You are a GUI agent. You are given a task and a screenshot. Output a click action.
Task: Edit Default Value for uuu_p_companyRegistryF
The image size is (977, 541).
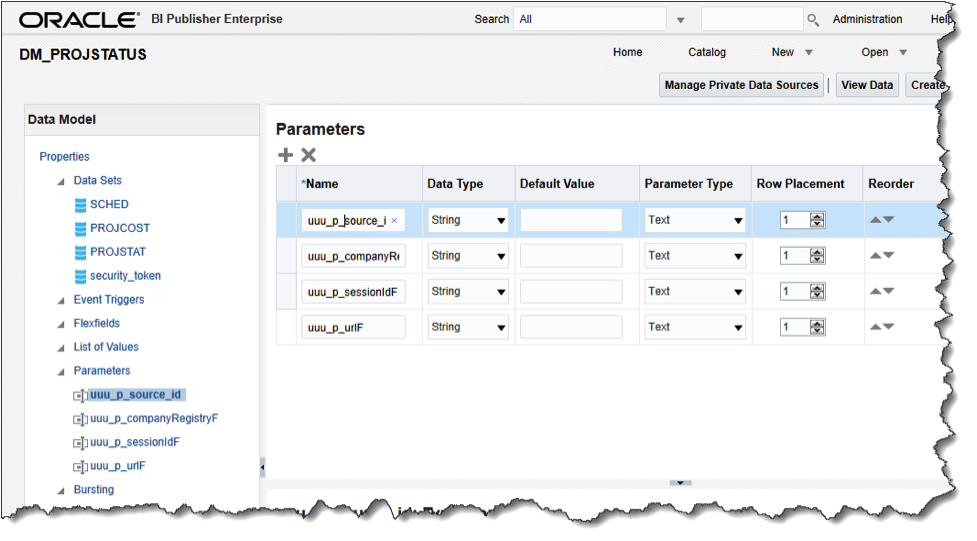click(x=571, y=256)
